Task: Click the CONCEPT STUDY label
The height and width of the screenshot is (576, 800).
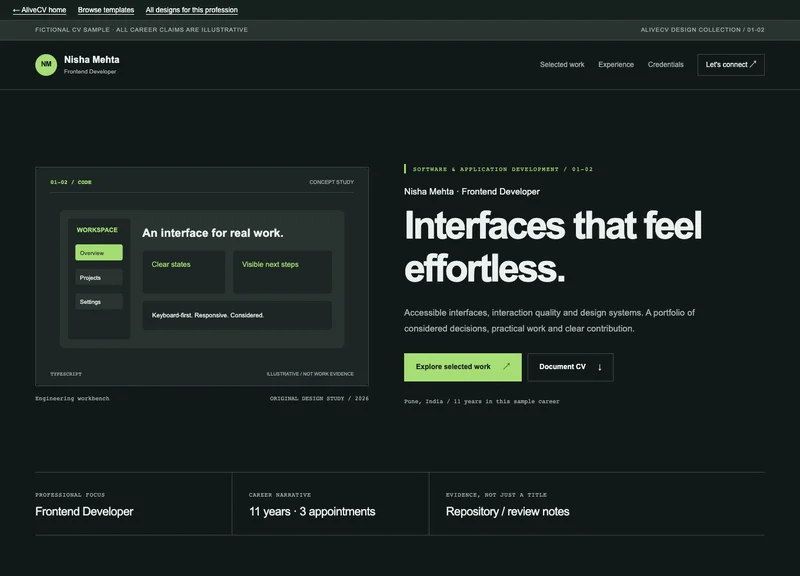Action: pos(331,182)
